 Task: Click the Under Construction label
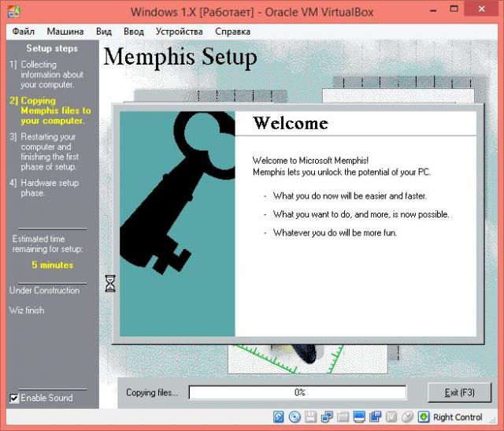pos(44,291)
